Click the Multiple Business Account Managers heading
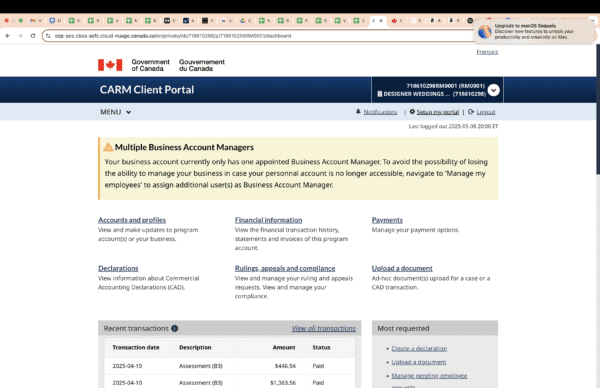The height and width of the screenshot is (388, 600). click(x=184, y=147)
